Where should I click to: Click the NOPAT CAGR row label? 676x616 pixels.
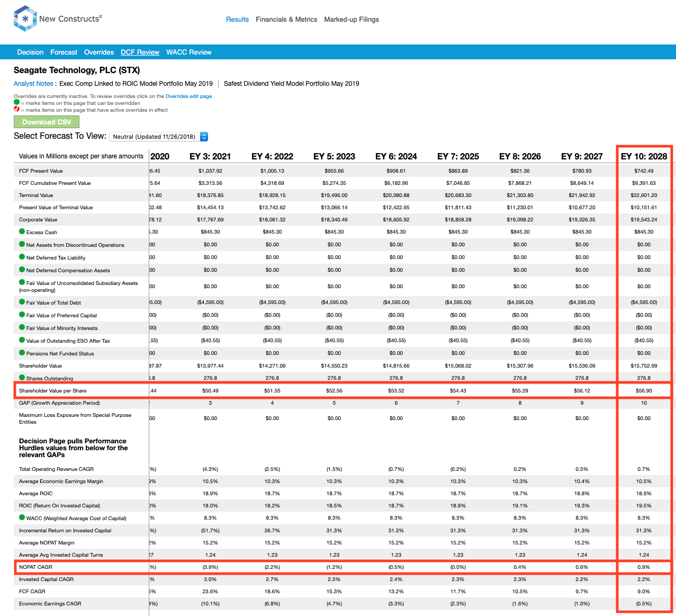point(35,567)
